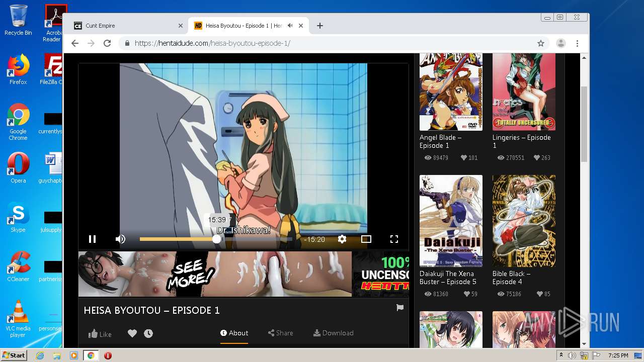Bookmark this page with the star icon
Screen dimensions: 644x362
541,43
